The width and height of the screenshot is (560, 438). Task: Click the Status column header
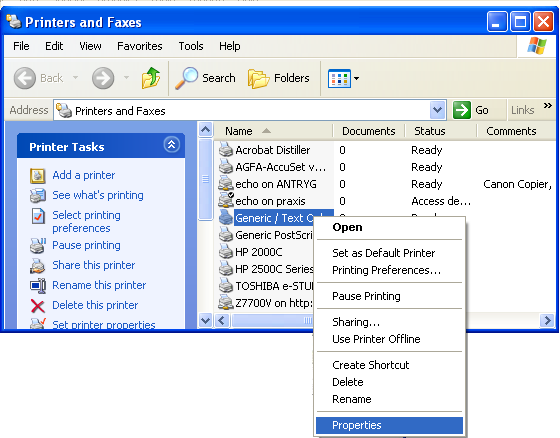click(441, 131)
